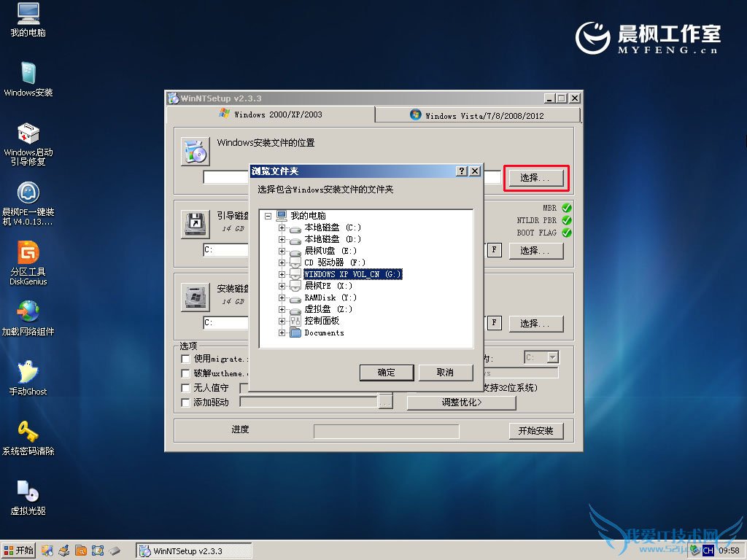This screenshot has width=747, height=560.
Task: Click 确定 in the browse folder dialog
Action: pos(387,373)
